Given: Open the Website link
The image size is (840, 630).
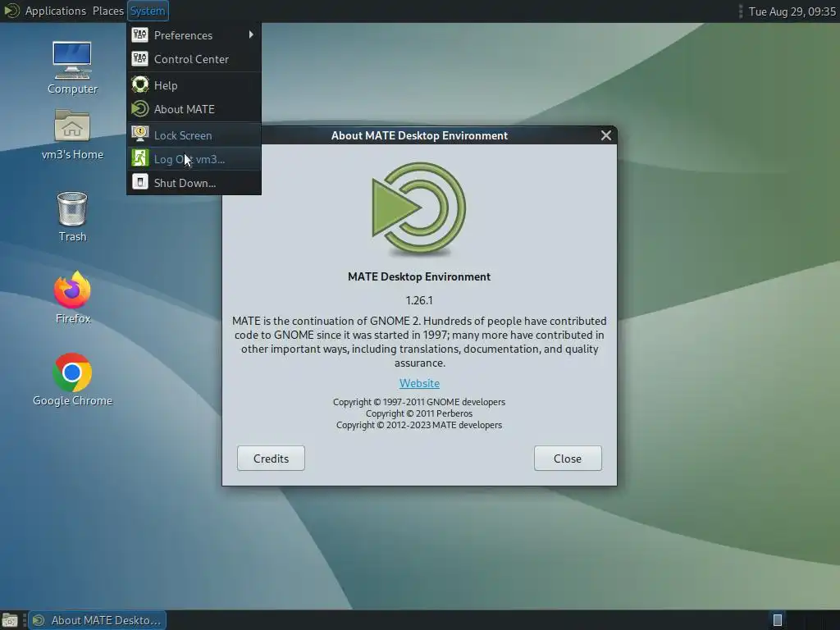Looking at the screenshot, I should click(419, 383).
